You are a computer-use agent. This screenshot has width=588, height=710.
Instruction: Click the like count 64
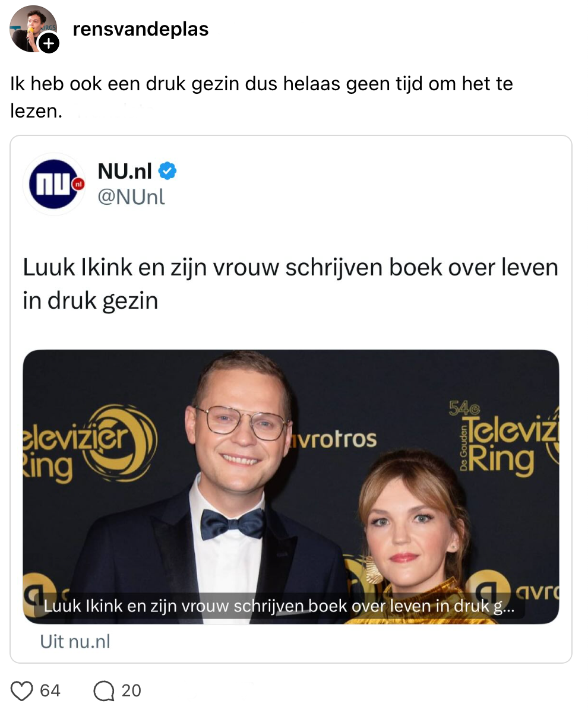click(x=50, y=690)
